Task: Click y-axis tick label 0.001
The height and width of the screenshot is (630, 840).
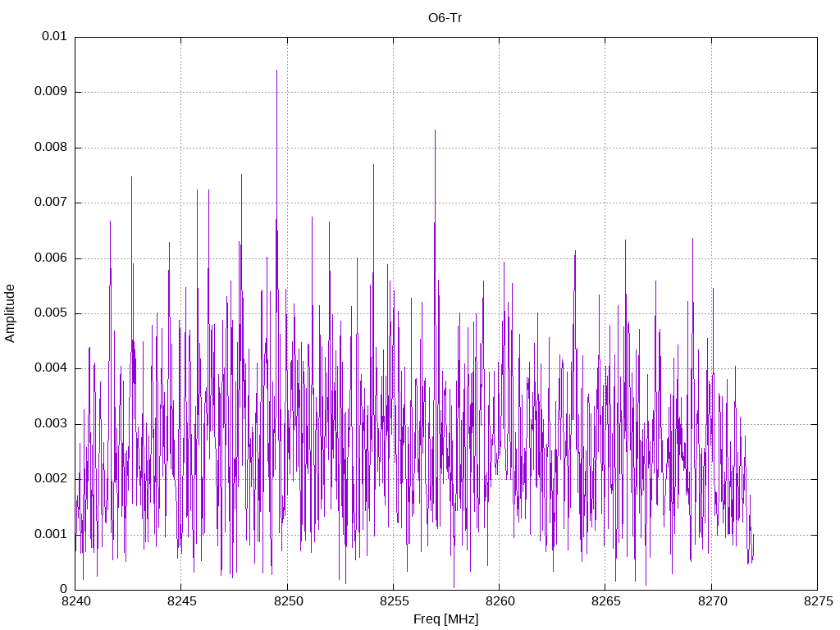Action: (x=51, y=535)
